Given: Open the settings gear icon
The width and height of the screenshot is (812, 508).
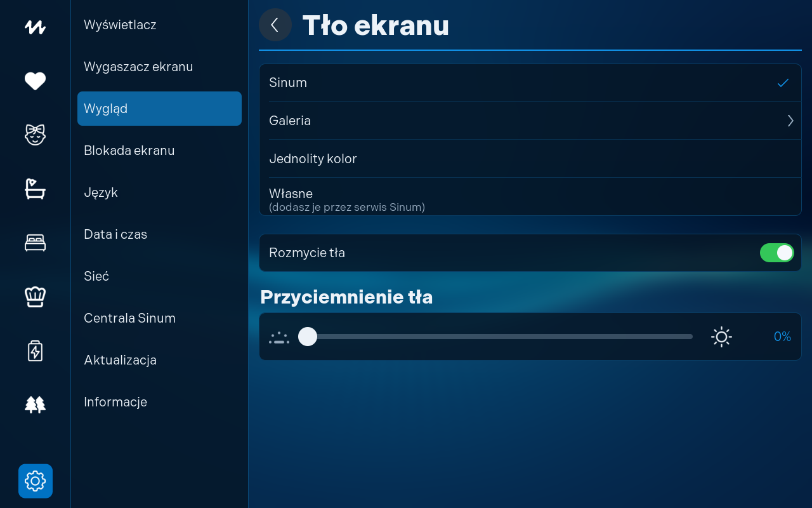Looking at the screenshot, I should point(36,481).
